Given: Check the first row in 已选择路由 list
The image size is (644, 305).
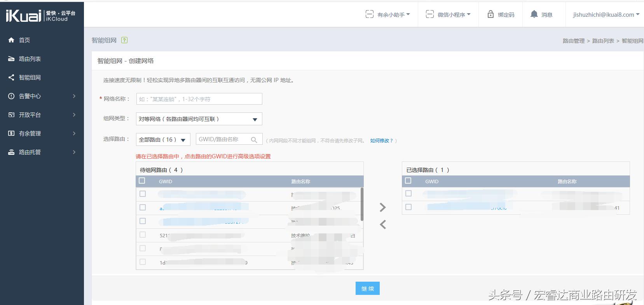Looking at the screenshot, I should pos(408,193).
